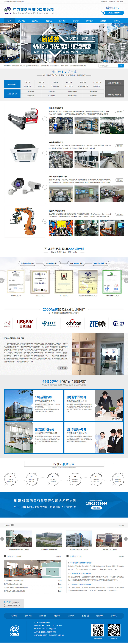Image resolution: width=128 pixels, height=644 pixels.
Task: Click the right arrow of the certificate carousel
Action: tap(126, 281)
